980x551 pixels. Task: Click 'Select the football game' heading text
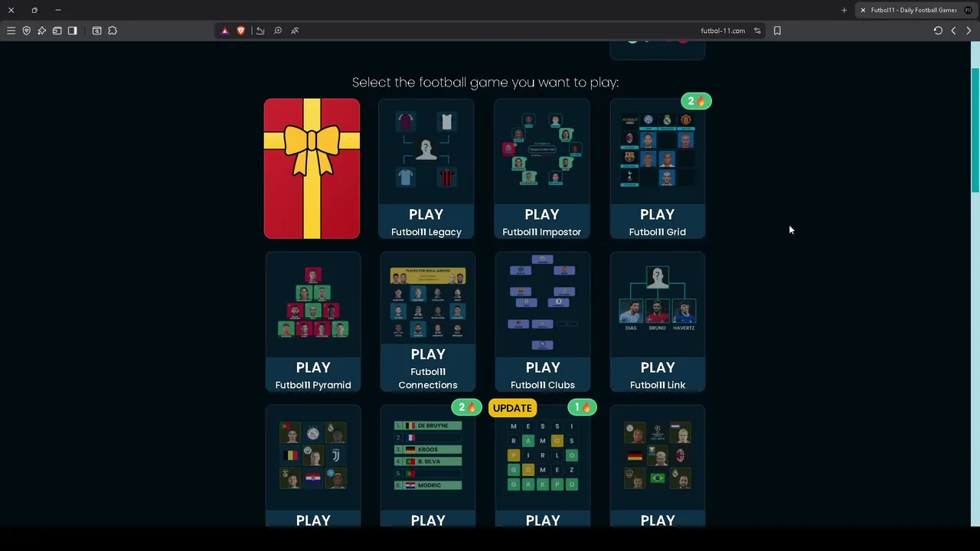point(485,82)
